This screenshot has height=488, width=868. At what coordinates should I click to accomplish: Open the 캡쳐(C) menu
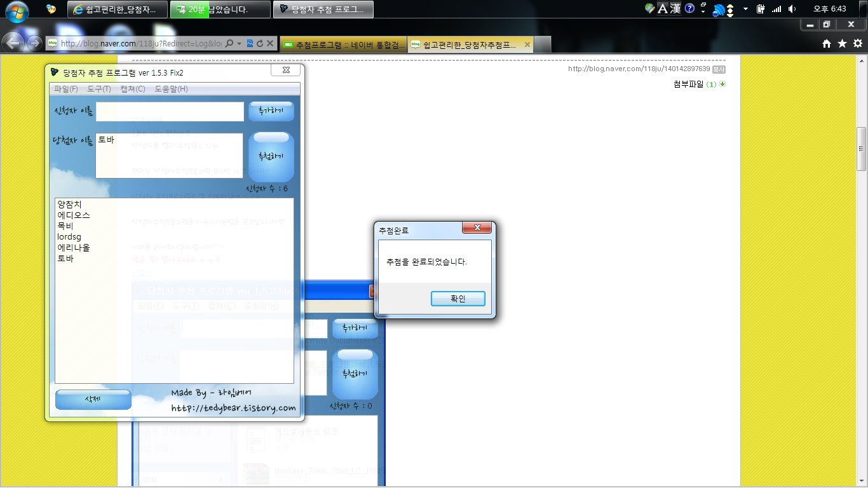point(133,89)
